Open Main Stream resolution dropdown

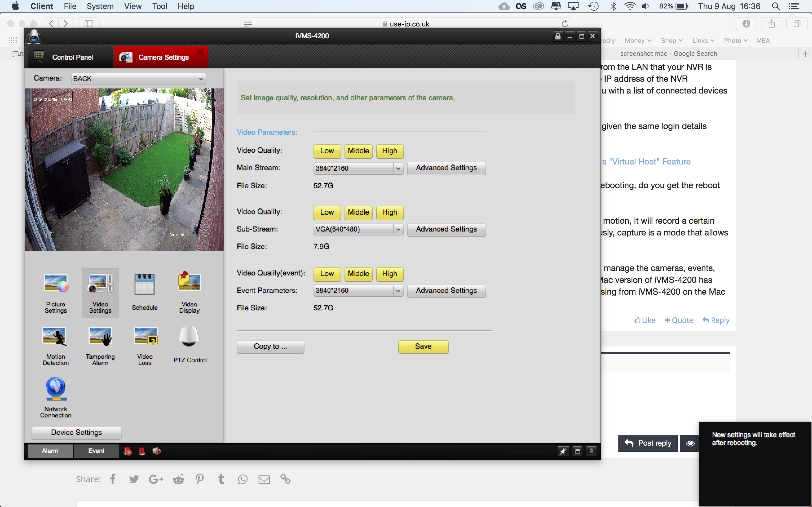[398, 168]
